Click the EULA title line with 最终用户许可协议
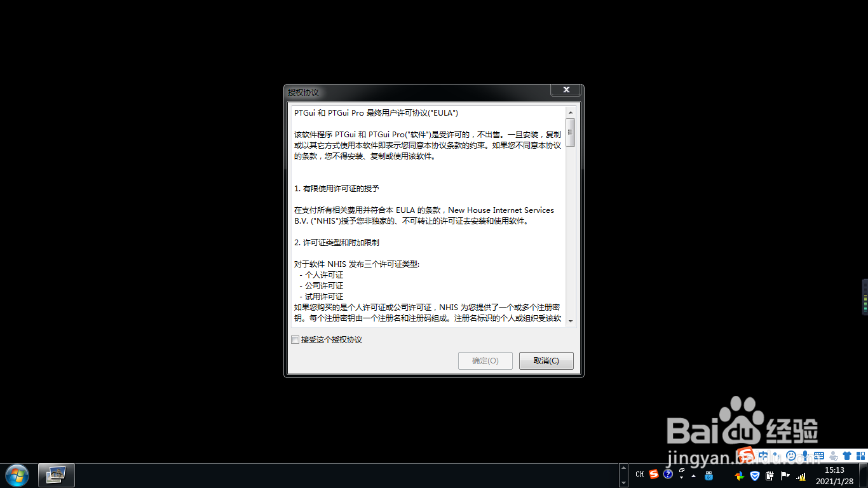 376,113
